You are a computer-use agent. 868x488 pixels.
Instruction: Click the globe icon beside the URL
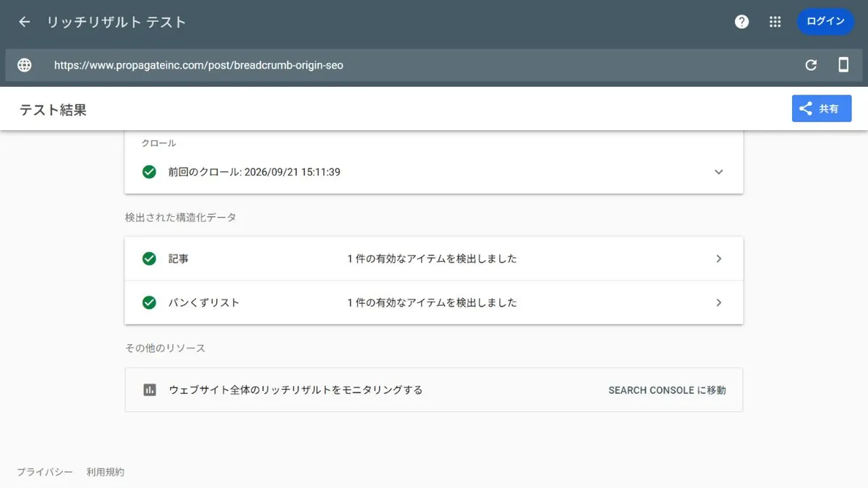25,65
